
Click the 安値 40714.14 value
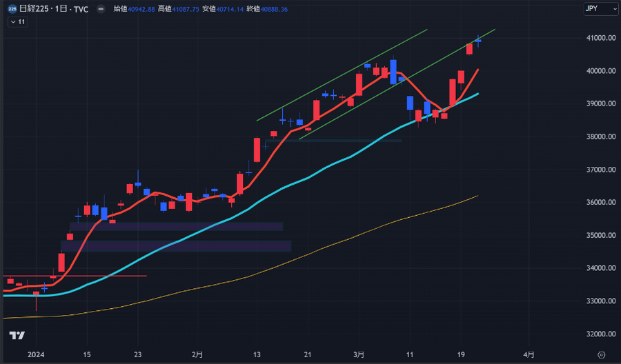pos(231,9)
